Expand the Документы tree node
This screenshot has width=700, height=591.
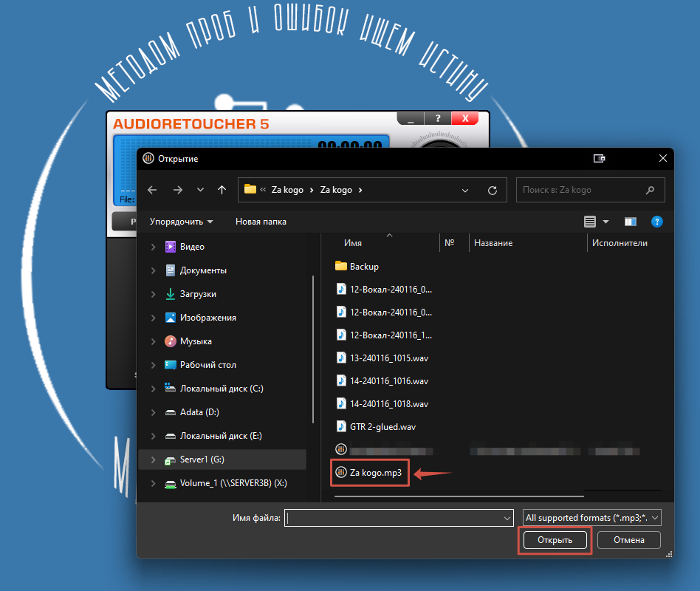click(x=153, y=270)
